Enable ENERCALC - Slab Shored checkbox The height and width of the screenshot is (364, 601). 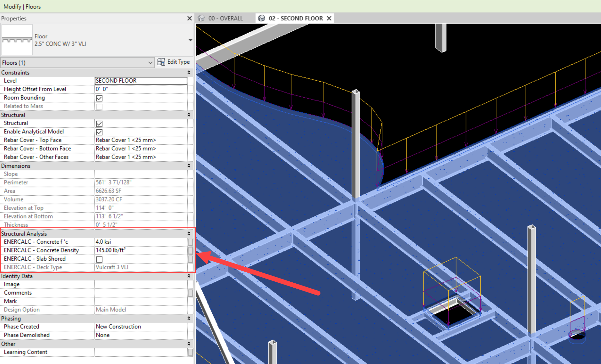coord(99,259)
